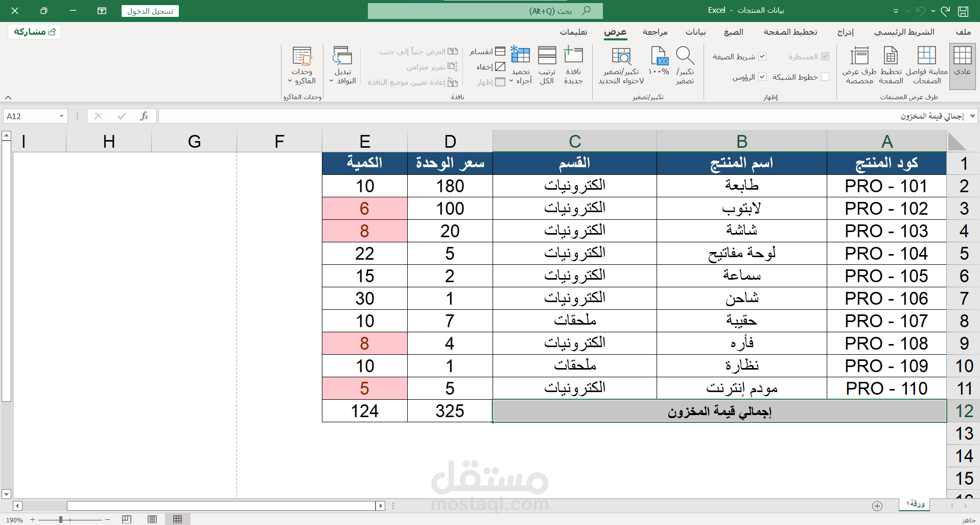Open Switch Windows (تبديل النوافذ) dropdown
The height and width of the screenshot is (525, 980).
(342, 65)
